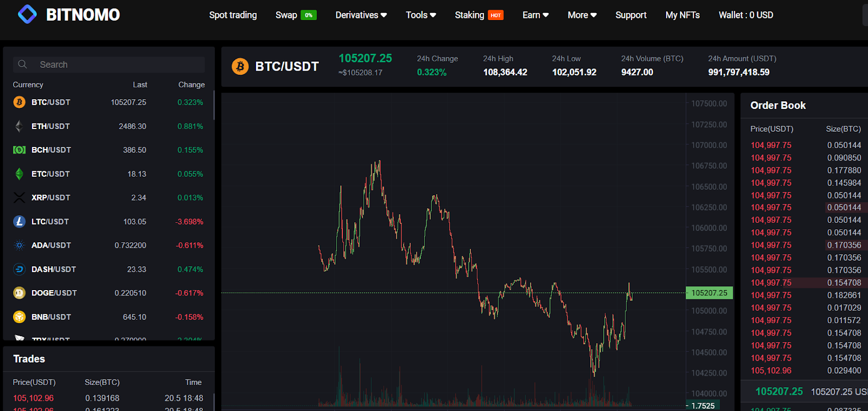Select the BNB/USDT pair row
This screenshot has width=868, height=411.
(x=108, y=317)
